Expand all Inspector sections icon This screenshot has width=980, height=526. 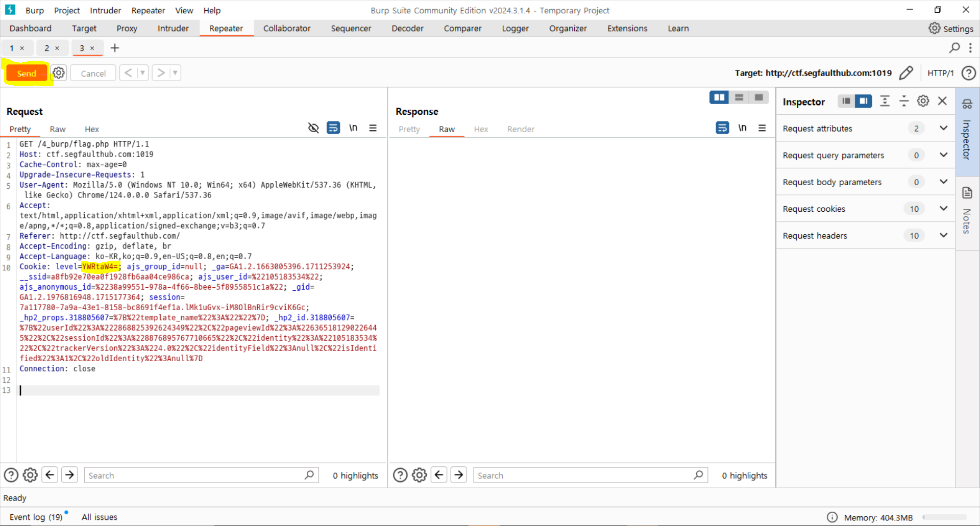[x=885, y=101]
